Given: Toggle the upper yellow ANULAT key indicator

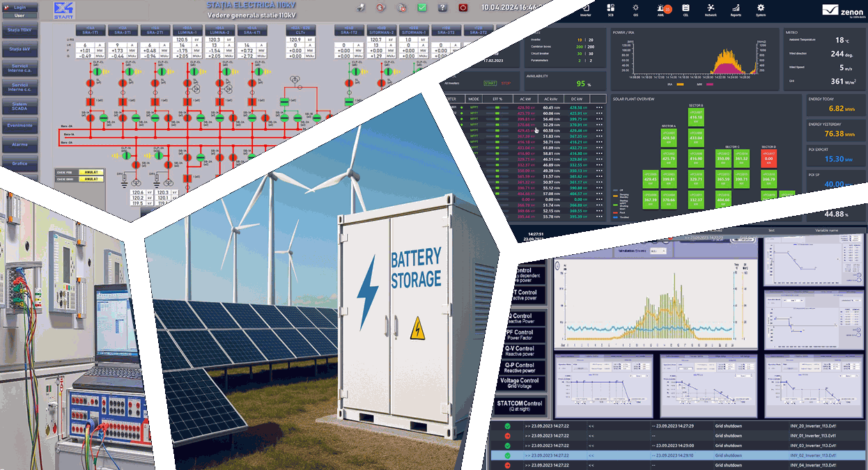Looking at the screenshot, I should point(90,172).
